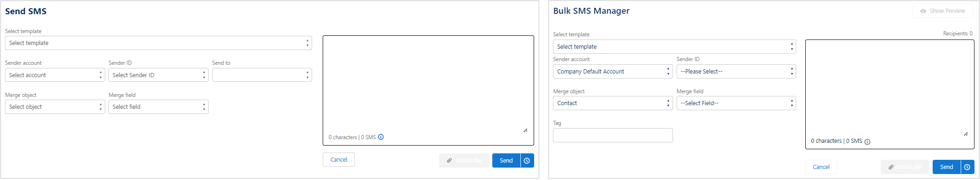
Task: Expand the Select Sender ID dropdown
Action: pos(159,75)
